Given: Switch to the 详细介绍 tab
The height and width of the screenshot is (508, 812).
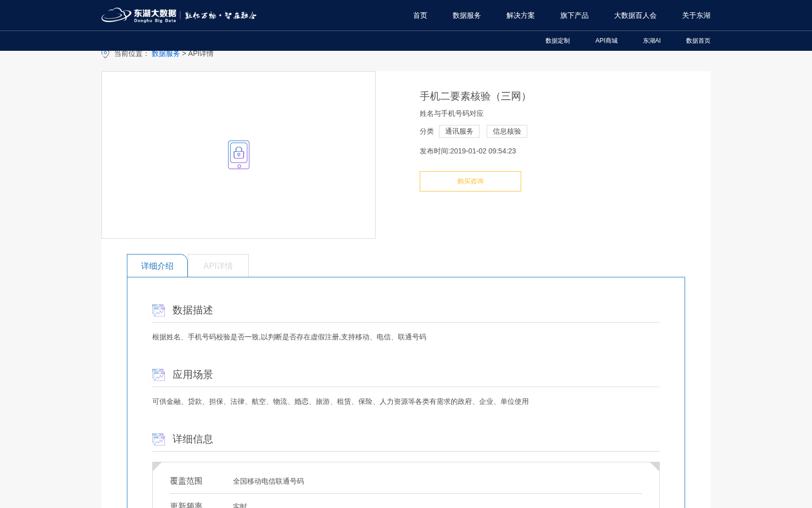Looking at the screenshot, I should point(157,266).
